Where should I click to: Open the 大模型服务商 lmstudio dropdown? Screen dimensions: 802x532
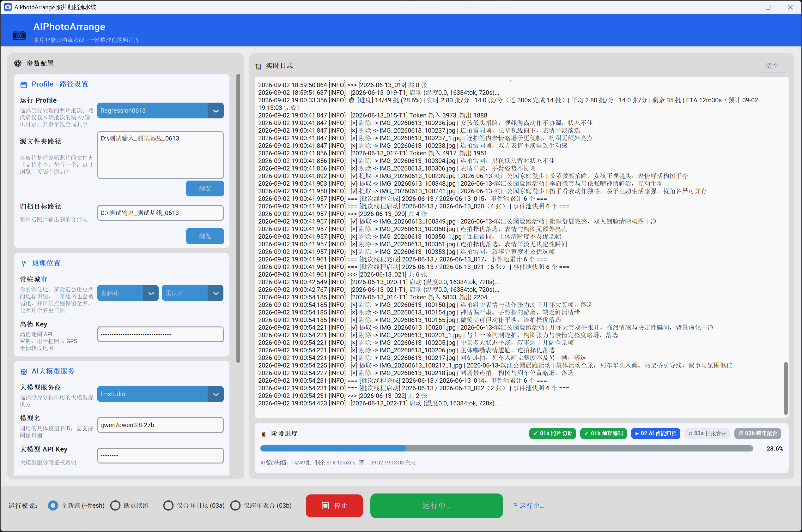[x=160, y=394]
